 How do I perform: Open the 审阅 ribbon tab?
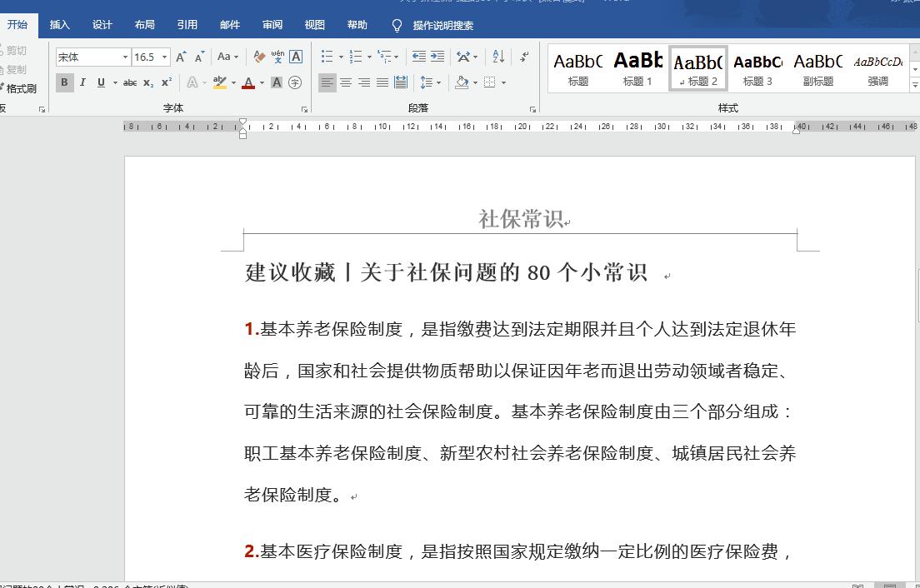272,25
